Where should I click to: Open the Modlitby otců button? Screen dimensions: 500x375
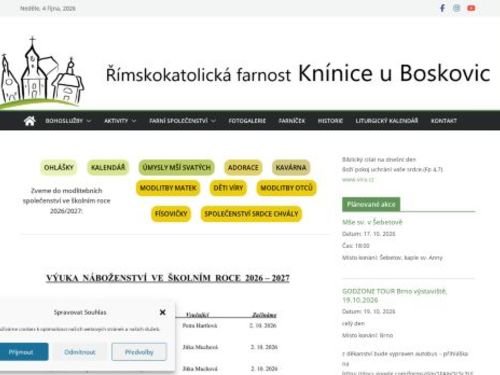click(286, 188)
